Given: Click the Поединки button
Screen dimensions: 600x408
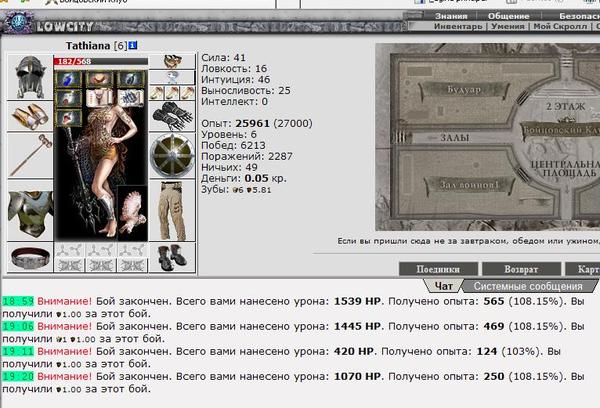Looking at the screenshot, I should [438, 269].
